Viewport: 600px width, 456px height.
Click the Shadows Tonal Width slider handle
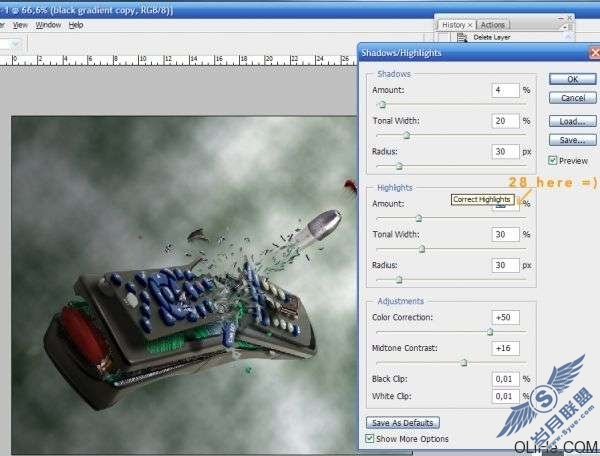(407, 135)
